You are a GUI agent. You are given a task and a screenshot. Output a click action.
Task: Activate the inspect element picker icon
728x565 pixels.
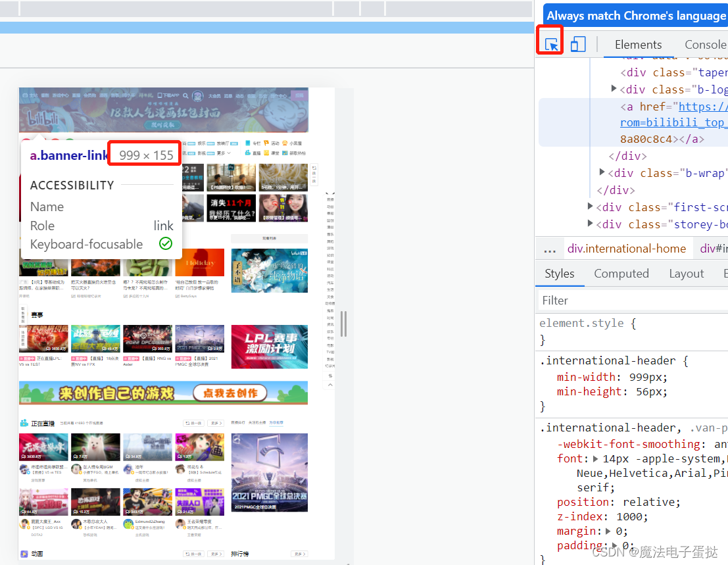[x=551, y=45]
